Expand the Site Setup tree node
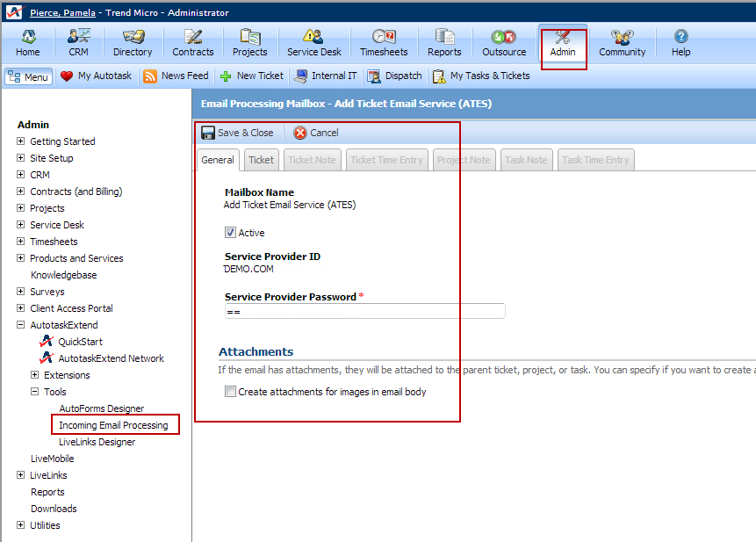756x542 pixels. [x=21, y=158]
